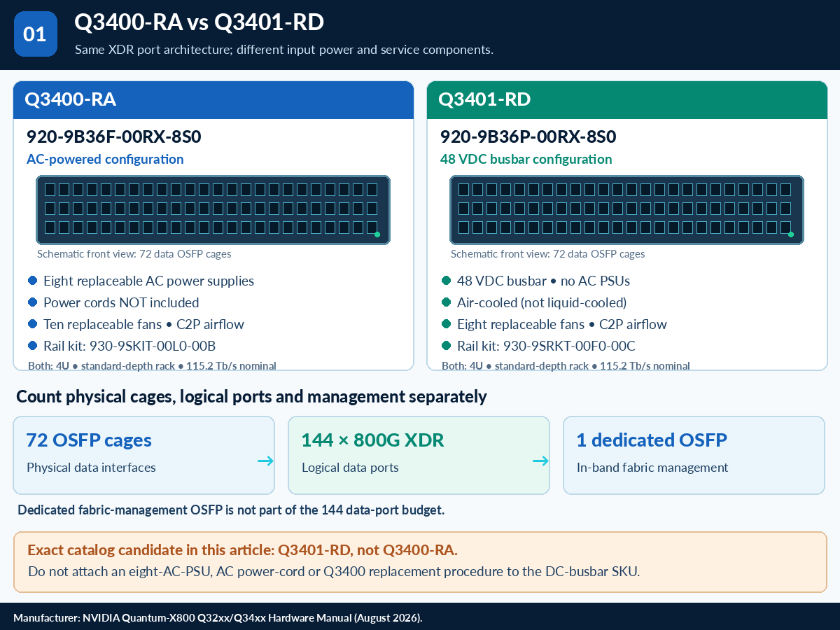The image size is (840, 630).
Task: Click arrow between XDR and dedicated OSFP cards
Action: (x=540, y=461)
